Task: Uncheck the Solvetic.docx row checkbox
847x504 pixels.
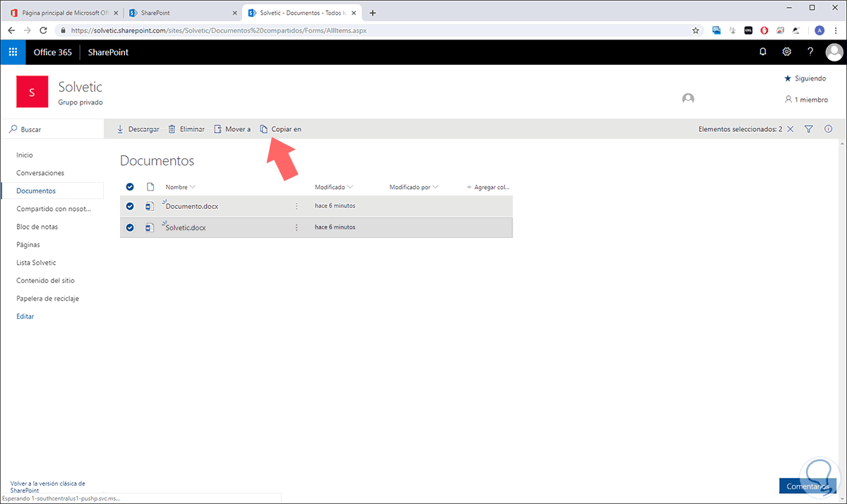Action: (130, 227)
